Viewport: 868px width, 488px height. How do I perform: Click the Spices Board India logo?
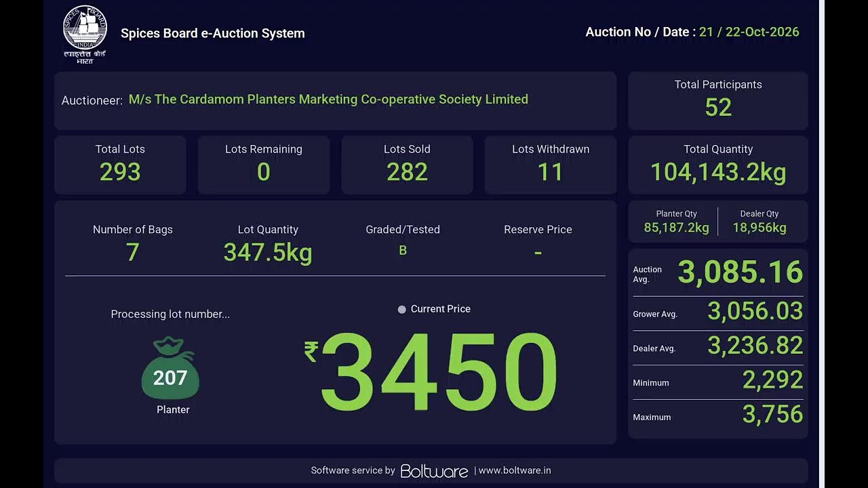[x=85, y=35]
